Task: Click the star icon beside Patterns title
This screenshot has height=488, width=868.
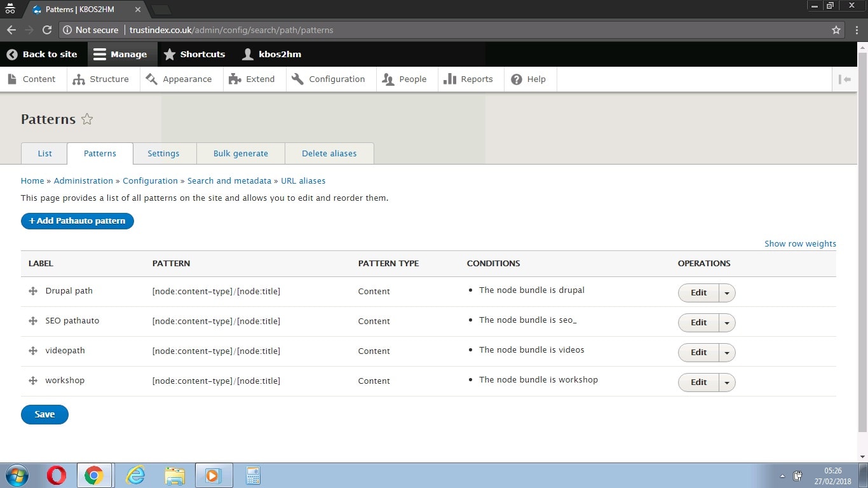Action: pos(87,119)
